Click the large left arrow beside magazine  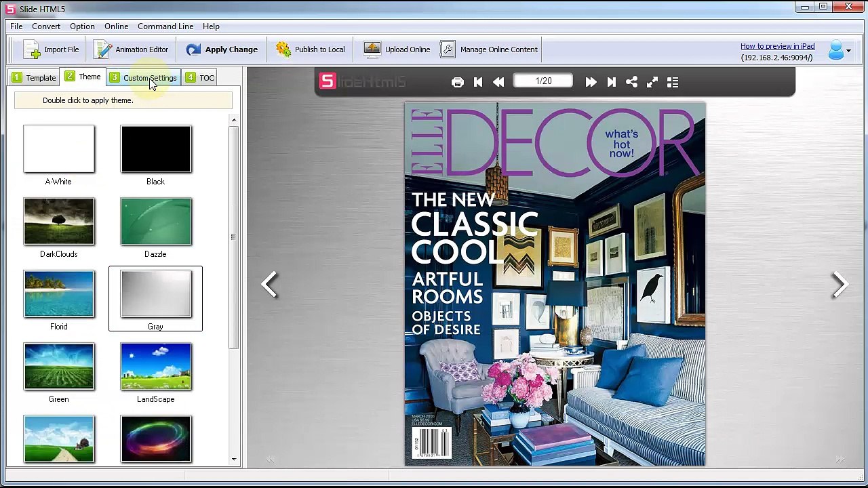[269, 284]
